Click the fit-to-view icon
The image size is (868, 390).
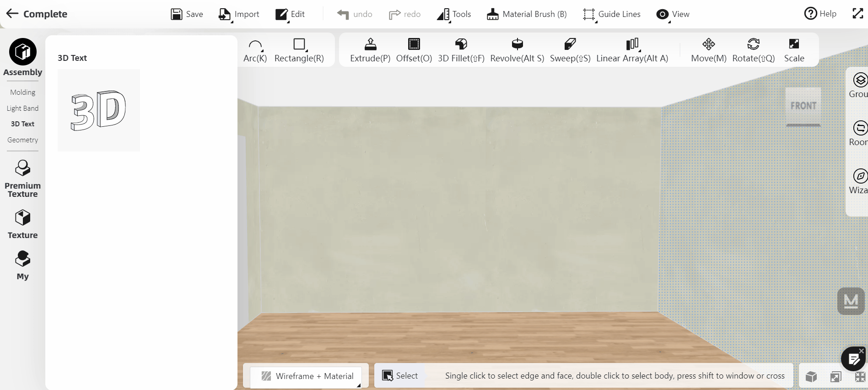pyautogui.click(x=861, y=377)
